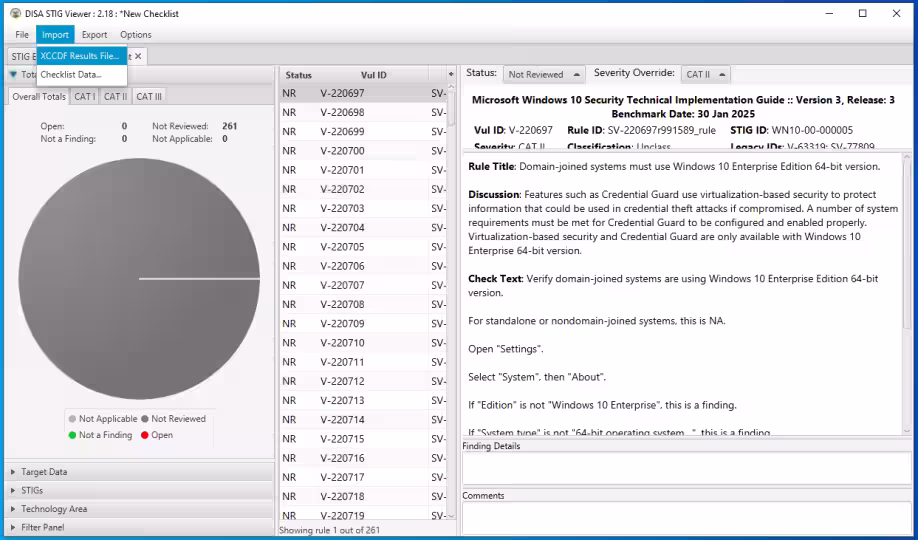Screen dimensions: 918x540
Task: Open the Severity Override CAT II dropdown
Action: (706, 75)
